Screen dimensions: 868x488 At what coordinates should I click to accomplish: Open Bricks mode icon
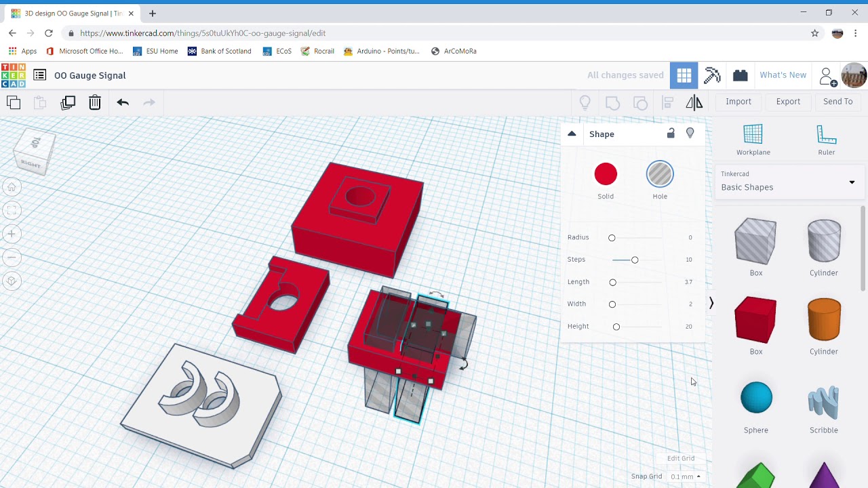point(741,75)
